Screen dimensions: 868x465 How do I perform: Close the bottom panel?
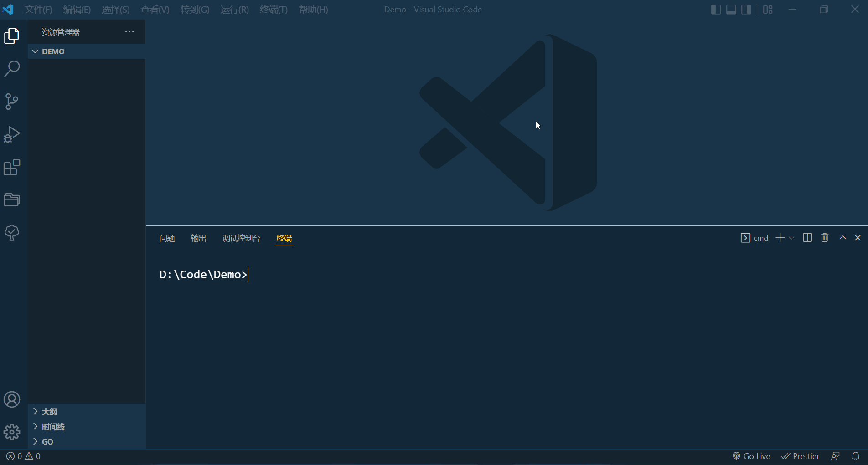tap(858, 238)
